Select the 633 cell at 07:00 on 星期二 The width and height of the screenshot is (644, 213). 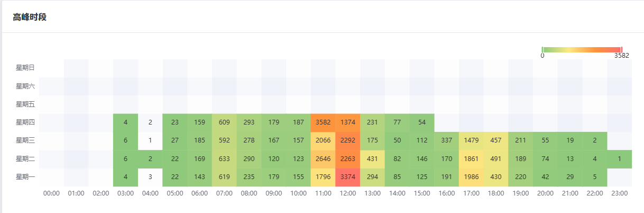[224, 158]
